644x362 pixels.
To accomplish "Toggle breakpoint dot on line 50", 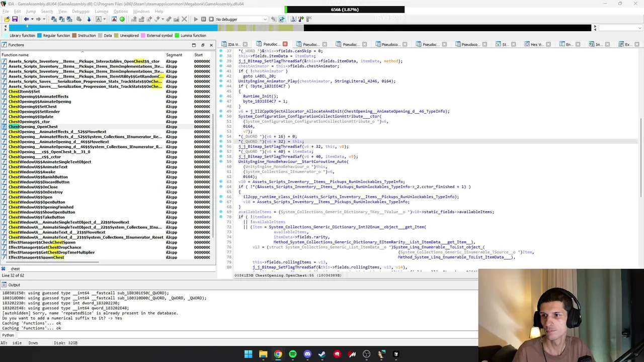I will (221, 116).
